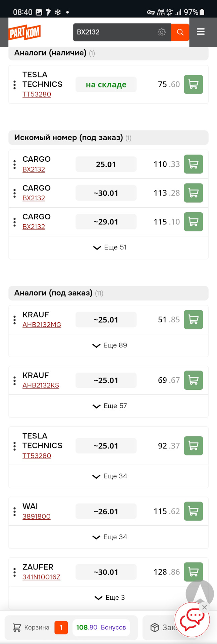The image size is (217, 644).
Task: Open search settings gear icon
Action: tap(162, 32)
